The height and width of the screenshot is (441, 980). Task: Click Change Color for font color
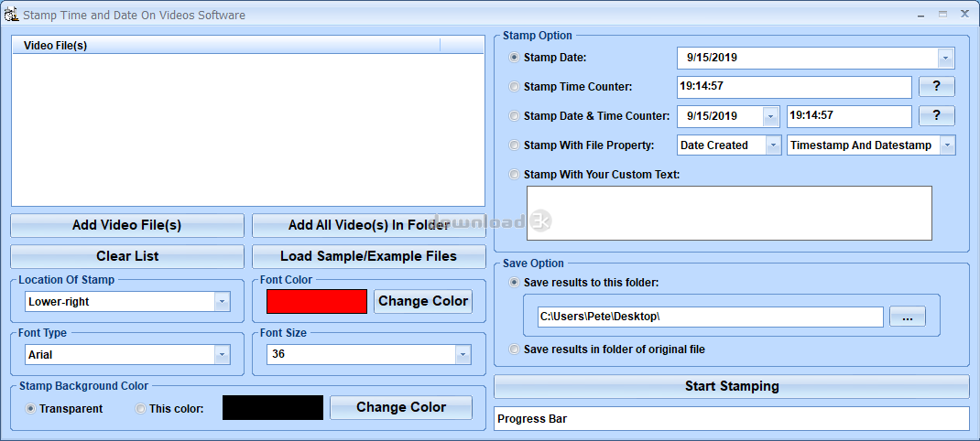coord(423,301)
